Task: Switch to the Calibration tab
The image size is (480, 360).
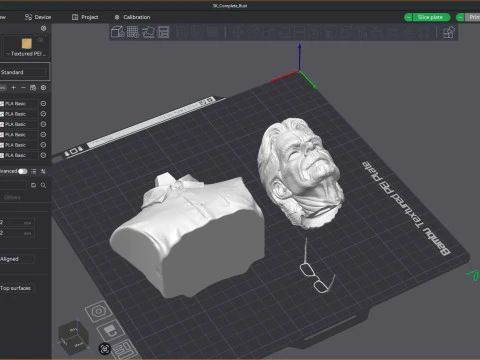Action: [x=132, y=17]
